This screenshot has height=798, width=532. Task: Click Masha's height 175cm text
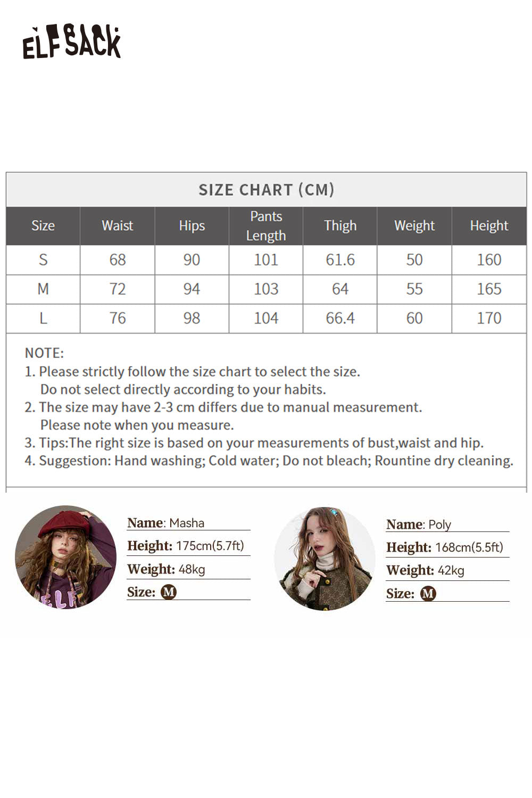[210, 546]
